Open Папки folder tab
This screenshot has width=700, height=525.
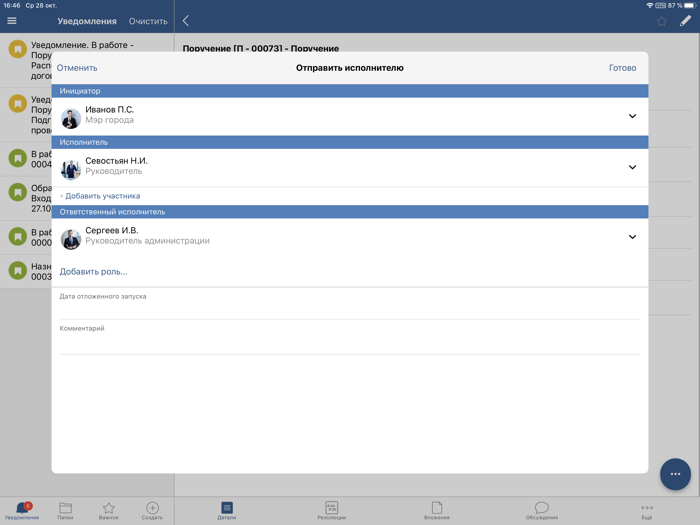click(x=65, y=511)
